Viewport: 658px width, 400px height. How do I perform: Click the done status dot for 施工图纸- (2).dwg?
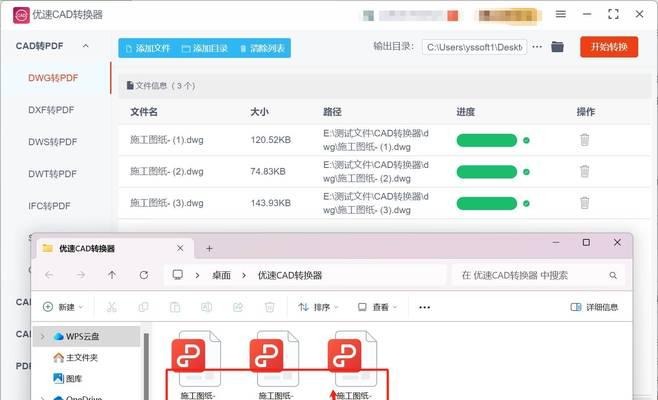pos(526,172)
